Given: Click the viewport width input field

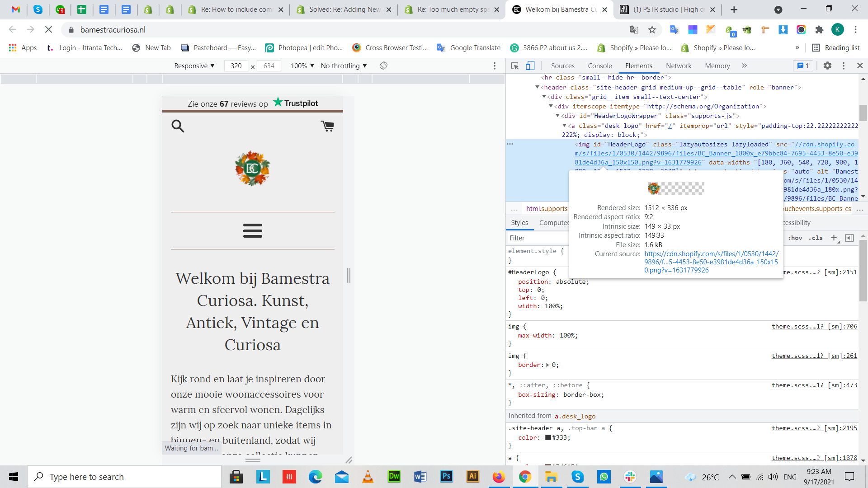Looking at the screenshot, I should [236, 66].
